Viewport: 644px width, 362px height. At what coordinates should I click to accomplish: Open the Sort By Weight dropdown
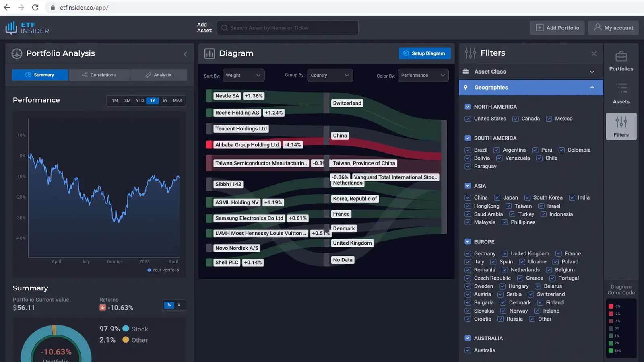pyautogui.click(x=244, y=75)
